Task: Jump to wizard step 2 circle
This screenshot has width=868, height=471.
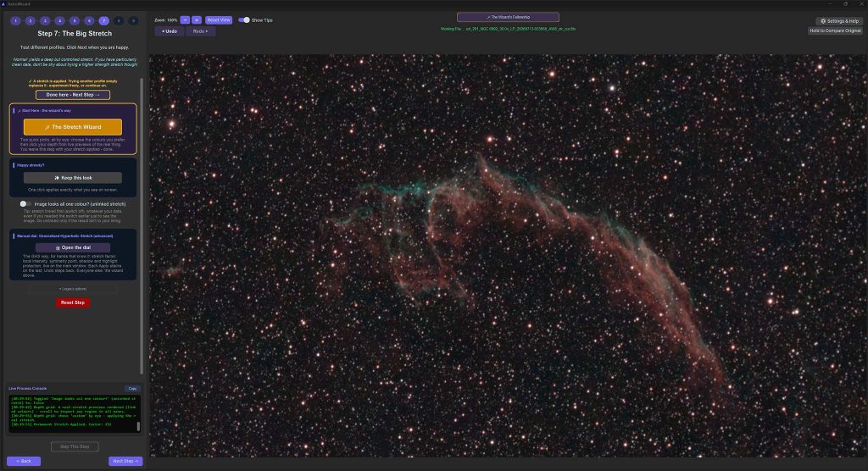Action: [31, 21]
